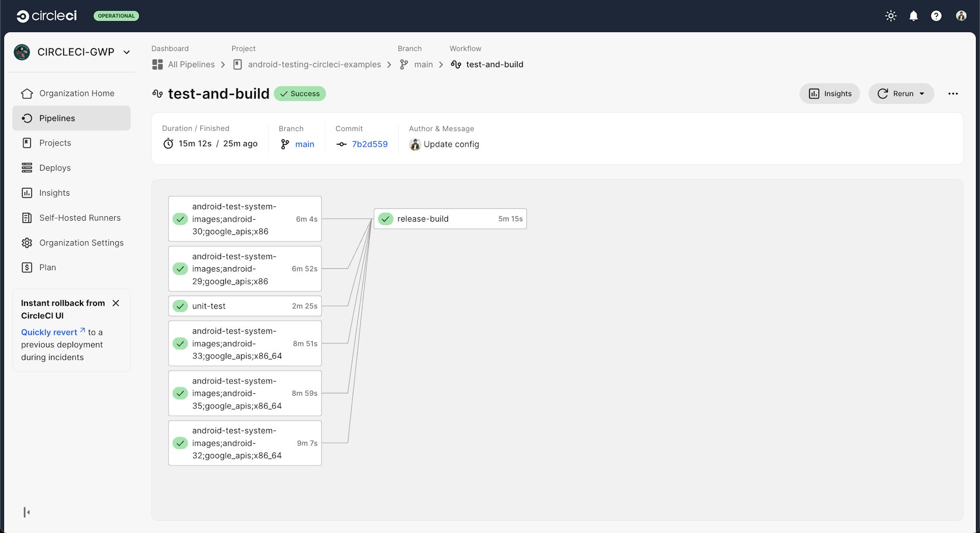Viewport: 980px width, 533px height.
Task: Click the OPERATIONAL status badge
Action: pos(116,16)
